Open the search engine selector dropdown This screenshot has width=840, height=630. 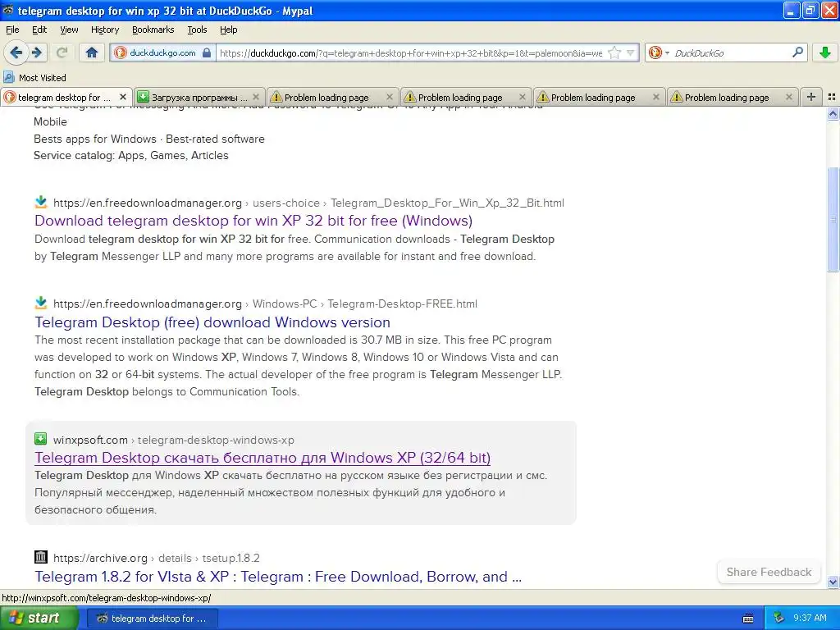coord(659,52)
